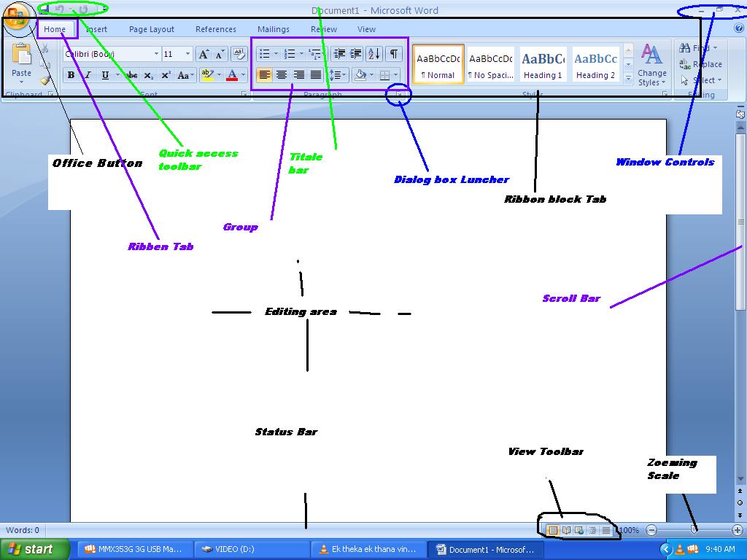Open the Bullets dropdown arrow
The width and height of the screenshot is (747, 560).
[275, 53]
